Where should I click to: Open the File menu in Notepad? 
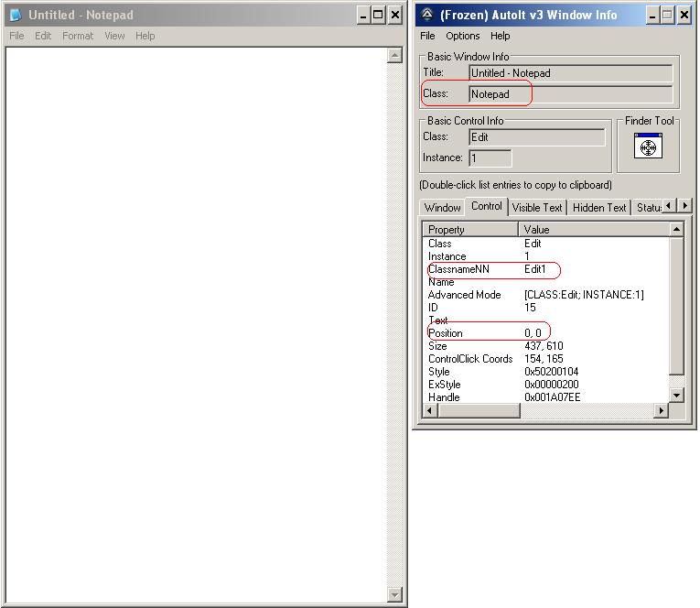coord(17,36)
